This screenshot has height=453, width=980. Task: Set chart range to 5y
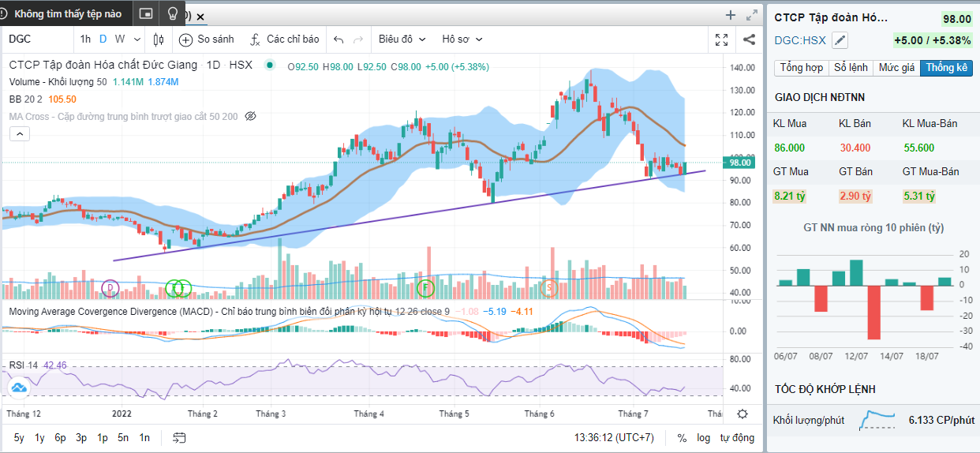pos(19,438)
